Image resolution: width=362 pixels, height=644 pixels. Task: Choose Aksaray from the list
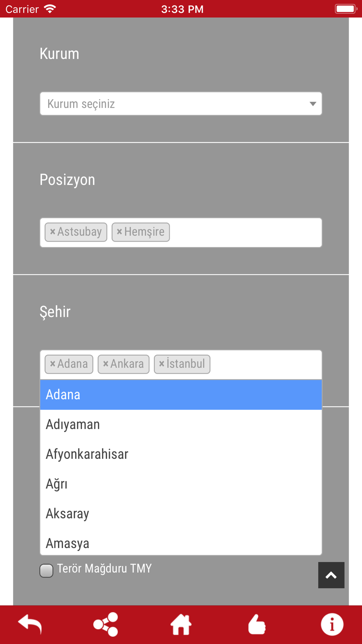coord(181,514)
